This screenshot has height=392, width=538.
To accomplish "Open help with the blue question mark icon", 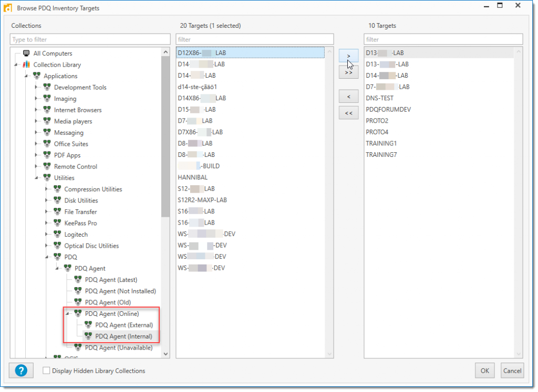I will pos(21,370).
